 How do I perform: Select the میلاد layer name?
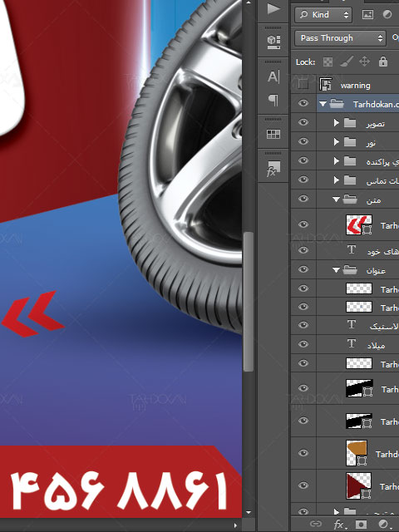[x=376, y=346]
